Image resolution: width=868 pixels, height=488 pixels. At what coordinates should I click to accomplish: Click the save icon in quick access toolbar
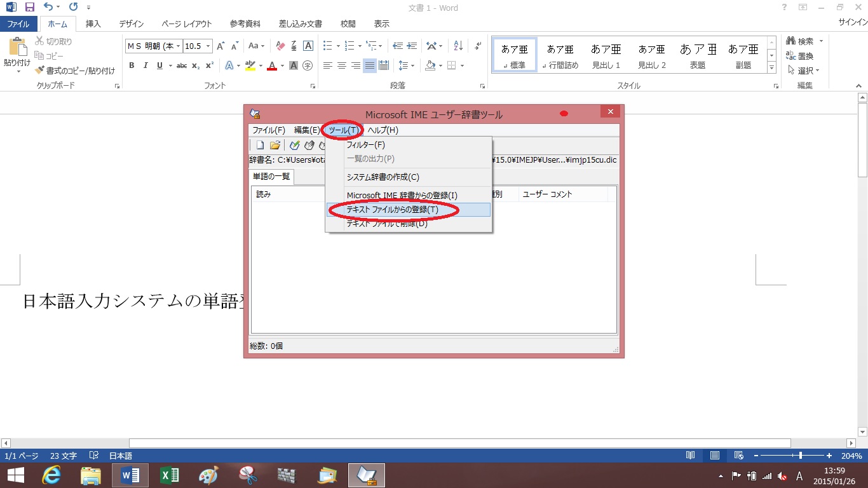pos(29,8)
